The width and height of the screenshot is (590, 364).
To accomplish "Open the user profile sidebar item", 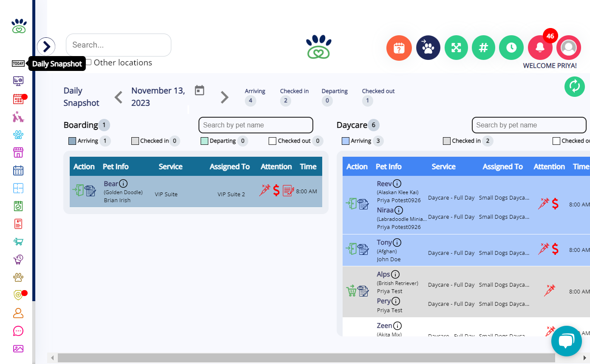I will coord(18,313).
